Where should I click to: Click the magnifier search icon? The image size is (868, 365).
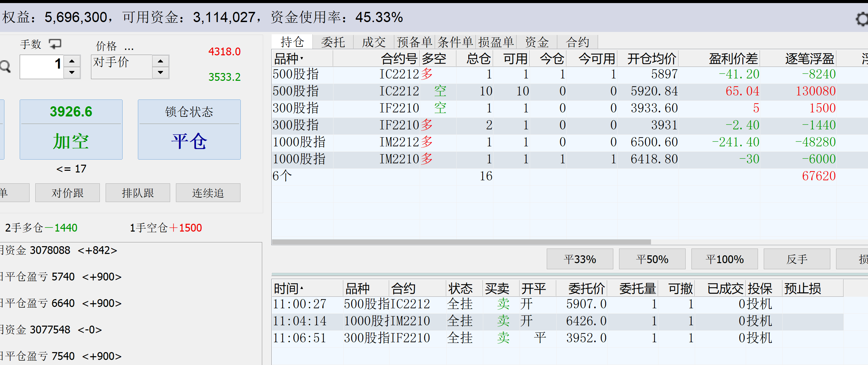pos(5,66)
